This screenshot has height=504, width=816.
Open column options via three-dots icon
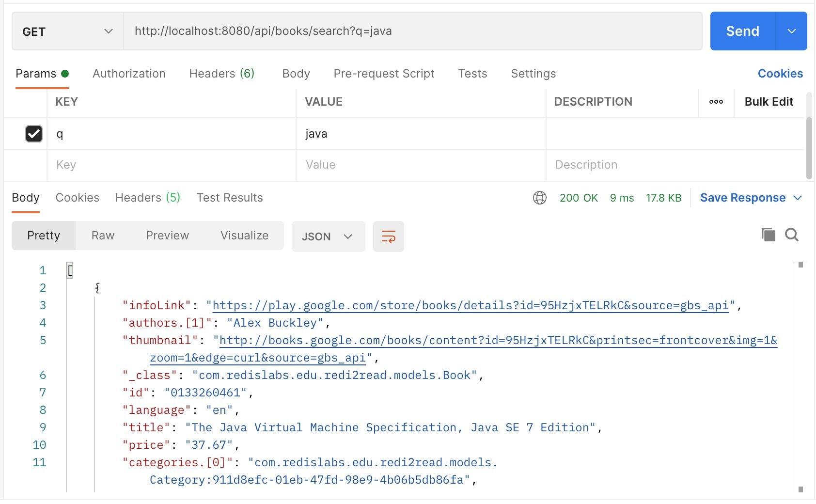[716, 102]
